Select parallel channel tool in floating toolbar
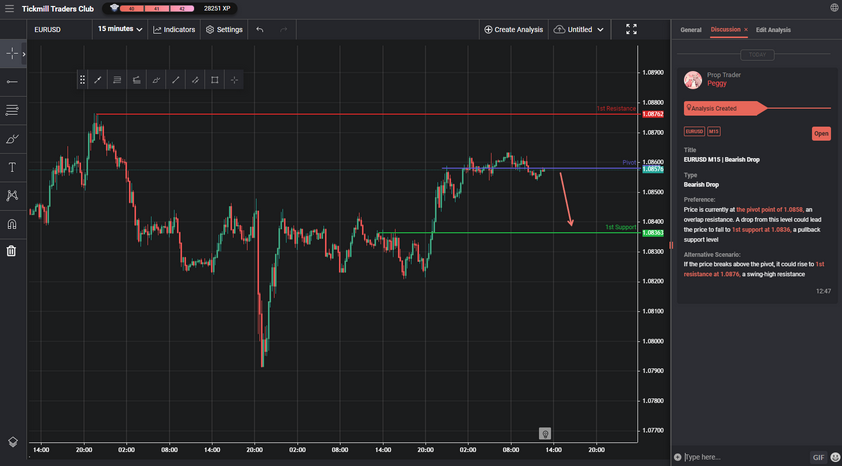This screenshot has width=842, height=466. click(195, 80)
